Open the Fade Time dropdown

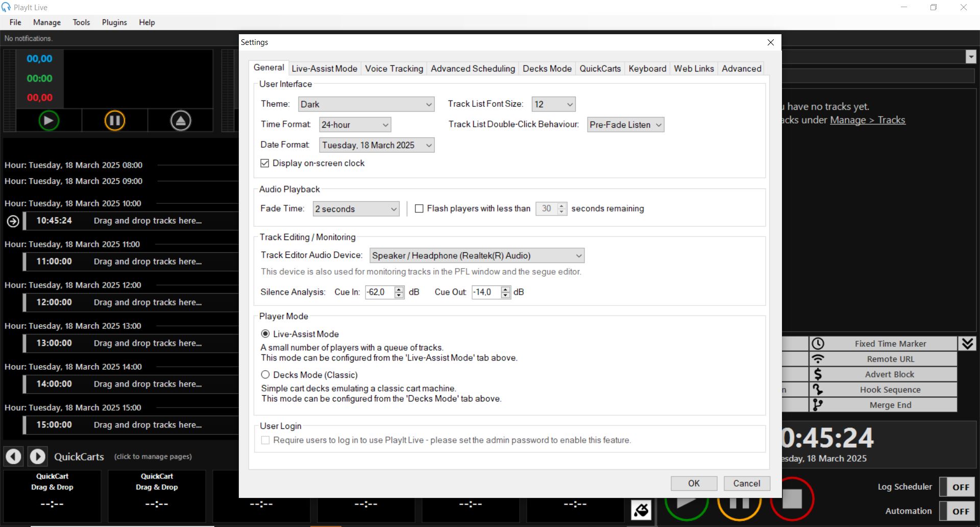[356, 209]
